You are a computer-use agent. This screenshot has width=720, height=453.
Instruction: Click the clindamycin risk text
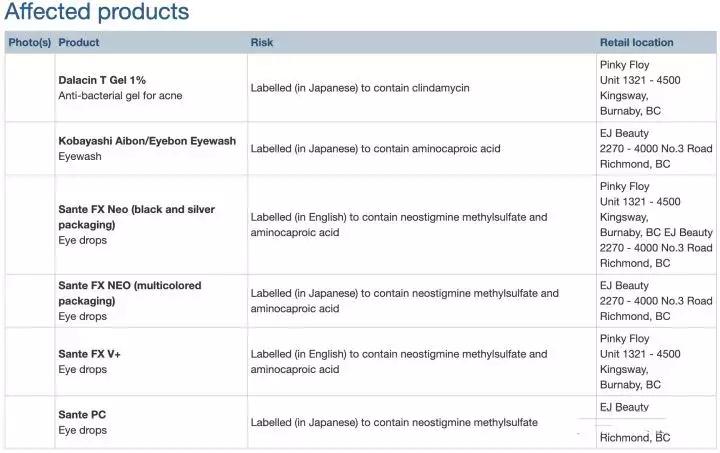(x=360, y=88)
